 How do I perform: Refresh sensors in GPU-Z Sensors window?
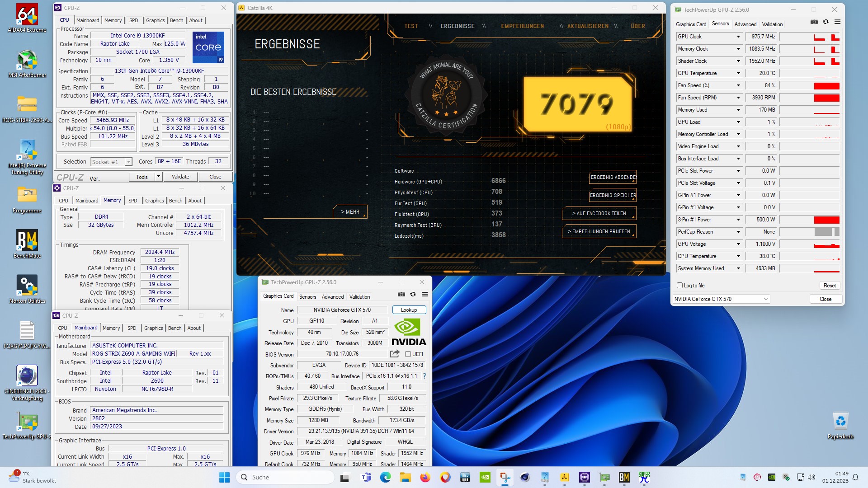pos(826,22)
